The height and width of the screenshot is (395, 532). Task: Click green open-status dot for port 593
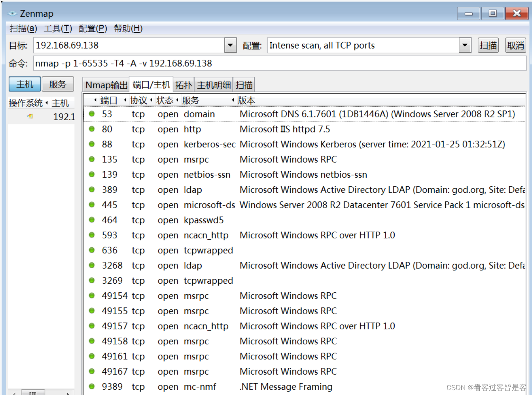tap(92, 235)
